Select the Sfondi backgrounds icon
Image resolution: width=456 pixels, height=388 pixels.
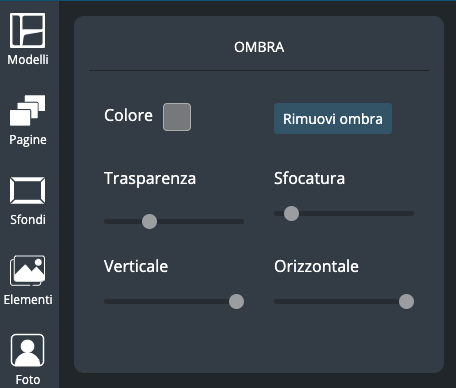(27, 190)
